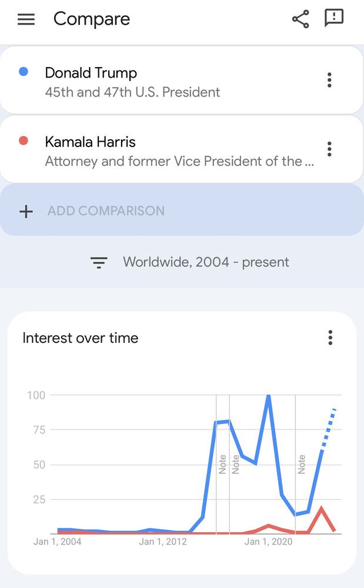Open Kamala Harris term options menu
This screenshot has width=364, height=588.
pos(329,149)
